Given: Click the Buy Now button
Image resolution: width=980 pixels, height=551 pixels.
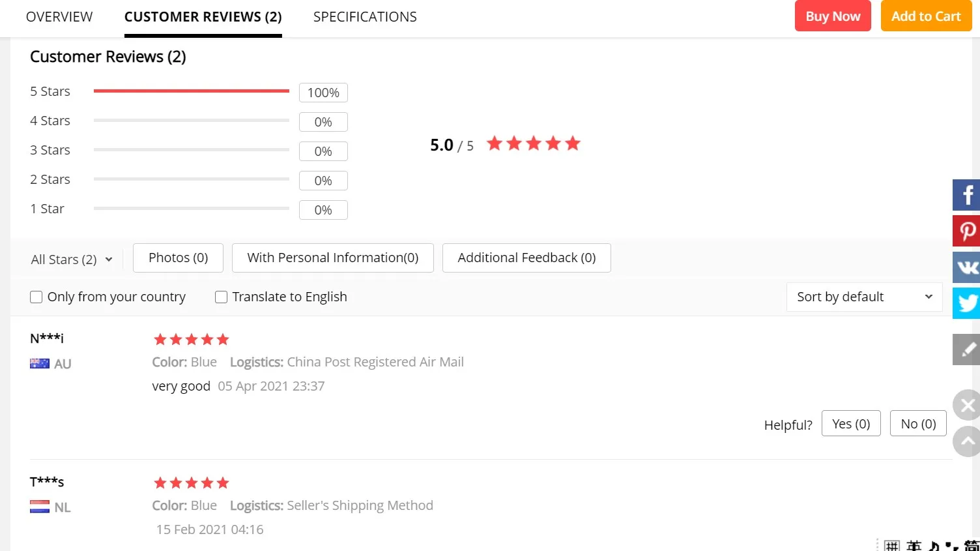Looking at the screenshot, I should pyautogui.click(x=833, y=16).
